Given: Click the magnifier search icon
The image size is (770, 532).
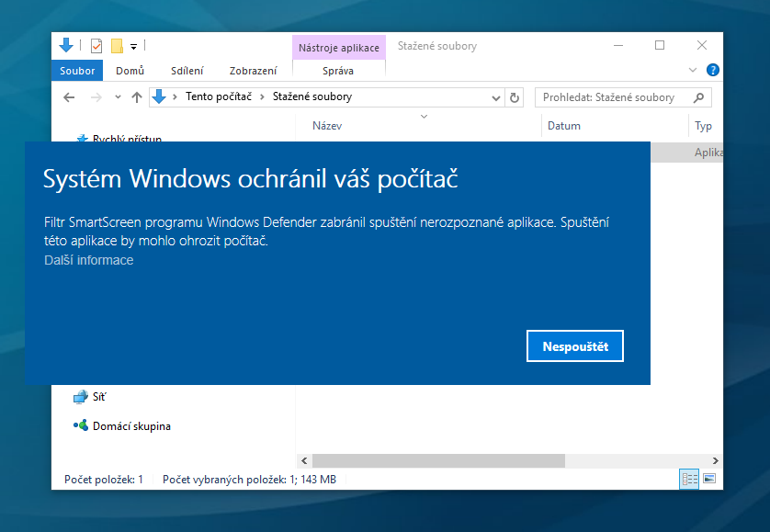Looking at the screenshot, I should tap(699, 97).
